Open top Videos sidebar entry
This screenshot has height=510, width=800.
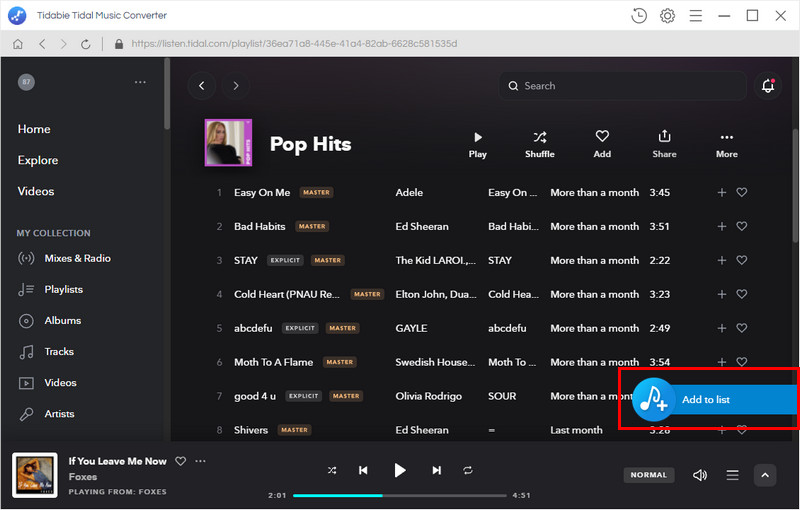[36, 191]
